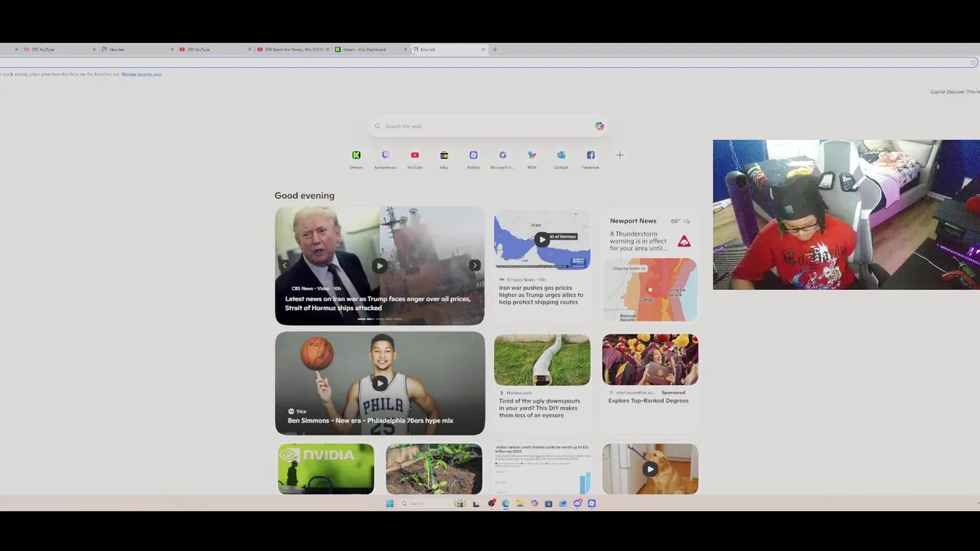Open the Latest news on Iran war headline
This screenshot has width=980, height=551.
point(377,303)
